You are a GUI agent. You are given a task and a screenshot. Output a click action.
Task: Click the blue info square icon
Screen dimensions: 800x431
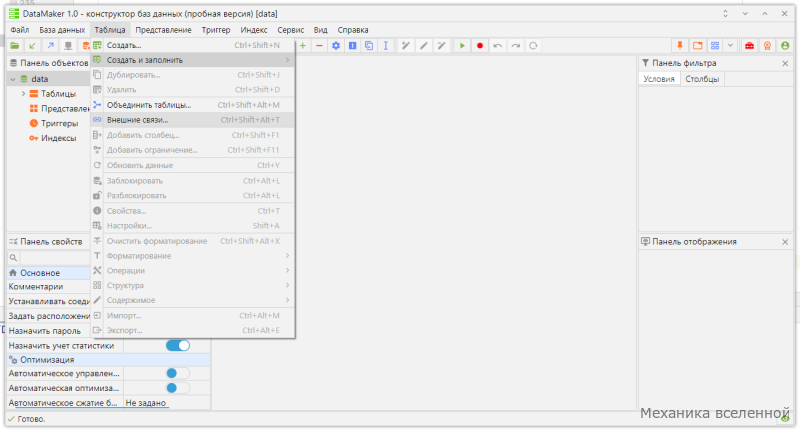click(353, 46)
